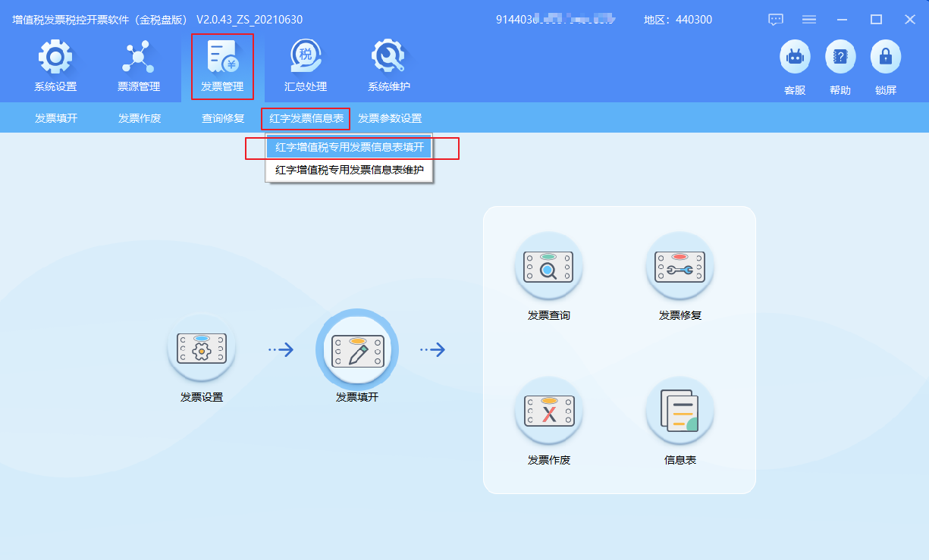Open 客服 robot icon
This screenshot has width=929, height=560.
click(x=795, y=57)
